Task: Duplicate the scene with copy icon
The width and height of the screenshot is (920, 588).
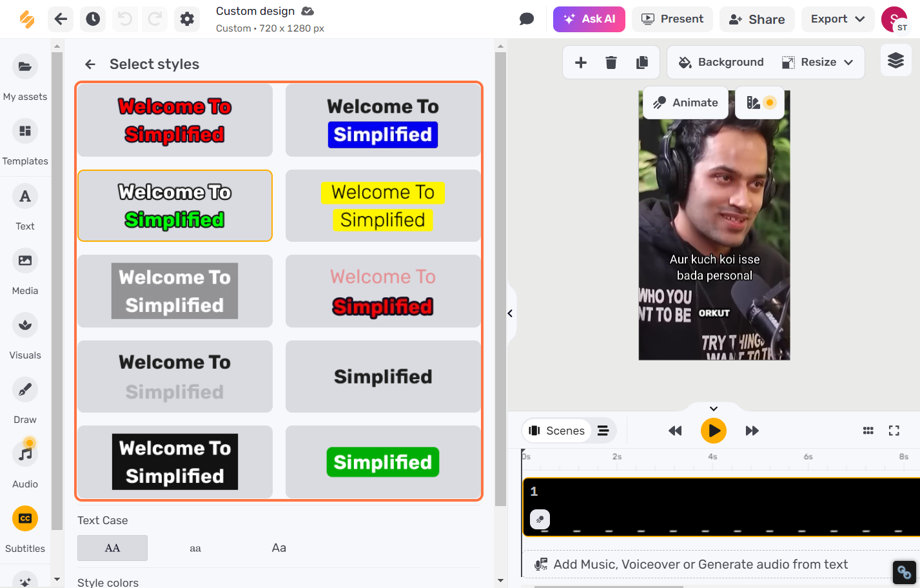Action: pyautogui.click(x=642, y=63)
